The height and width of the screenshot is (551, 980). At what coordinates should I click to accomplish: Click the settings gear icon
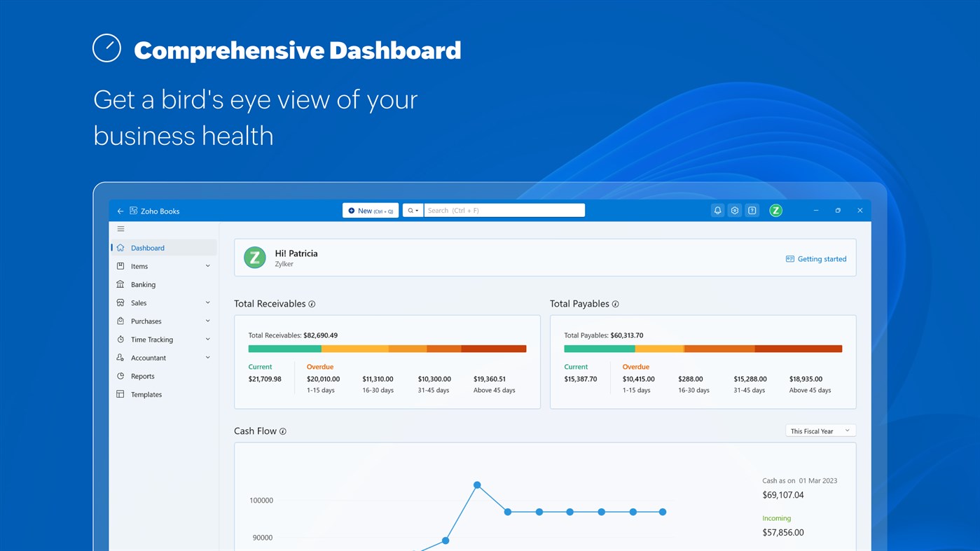tap(734, 210)
